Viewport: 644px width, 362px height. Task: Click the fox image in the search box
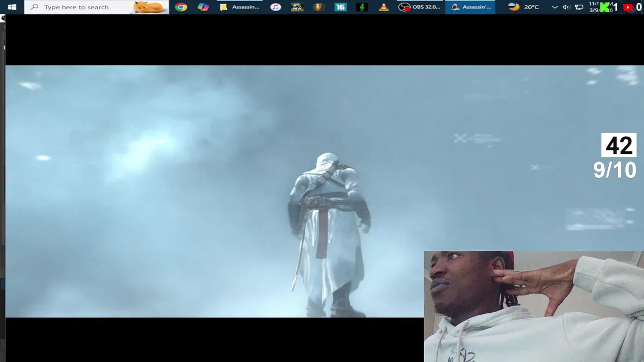tap(148, 7)
